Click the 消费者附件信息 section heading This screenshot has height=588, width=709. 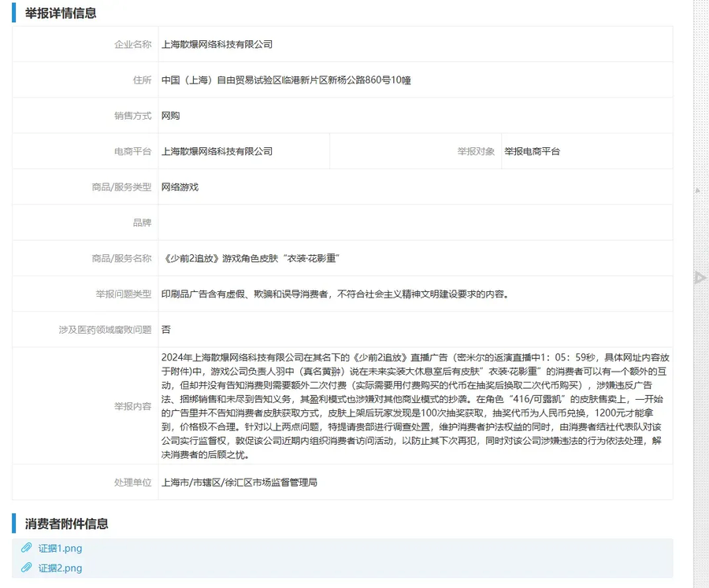(x=66, y=523)
